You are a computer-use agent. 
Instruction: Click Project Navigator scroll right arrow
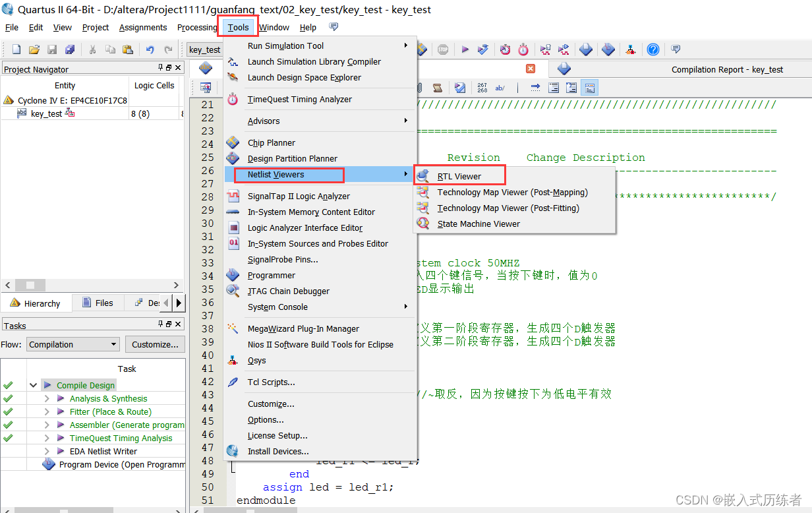(177, 285)
